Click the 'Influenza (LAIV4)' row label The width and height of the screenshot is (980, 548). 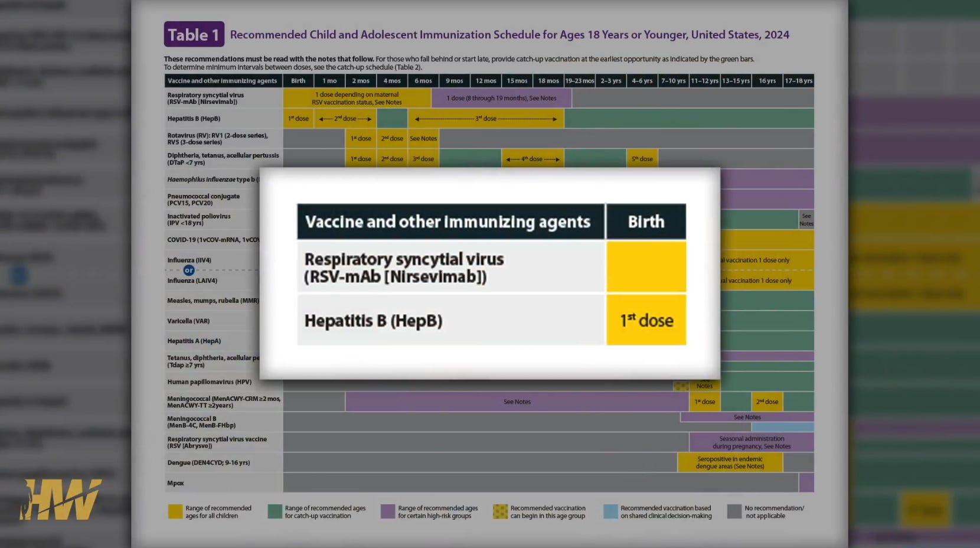pyautogui.click(x=192, y=280)
